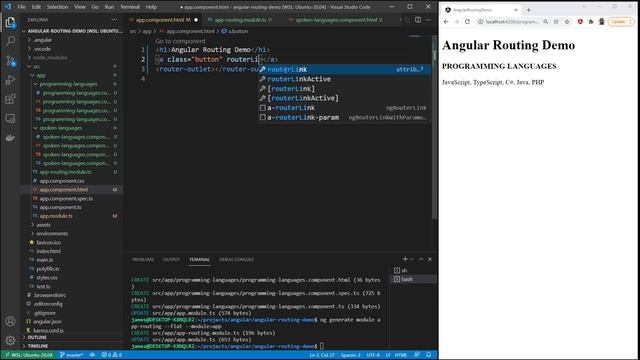
Task: Click the reload button in browser
Action: 467,22
